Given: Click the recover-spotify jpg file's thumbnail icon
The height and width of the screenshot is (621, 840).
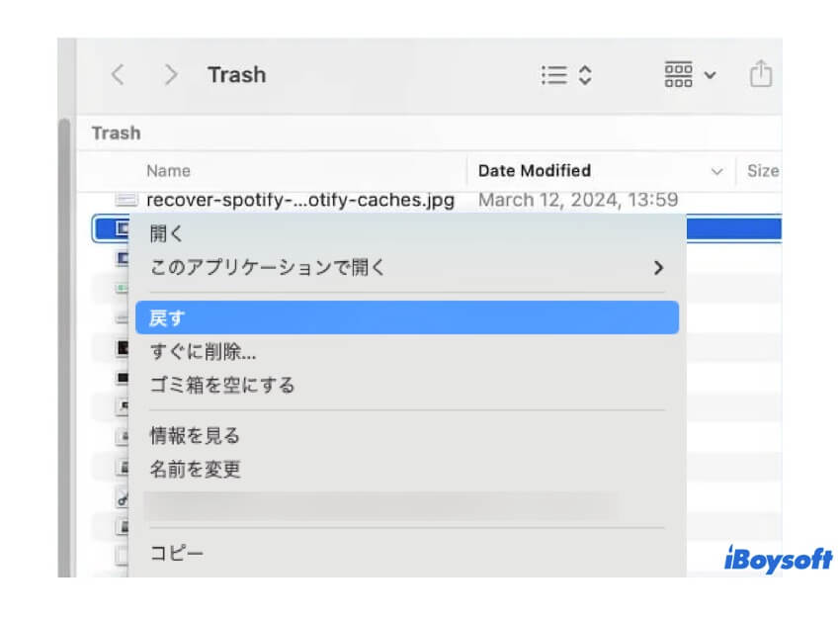Looking at the screenshot, I should point(125,200).
